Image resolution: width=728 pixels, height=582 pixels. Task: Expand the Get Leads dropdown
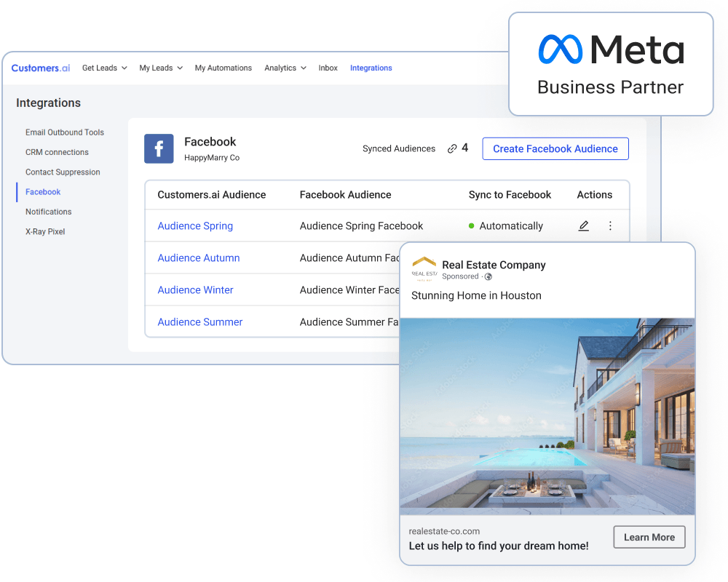[x=104, y=68]
